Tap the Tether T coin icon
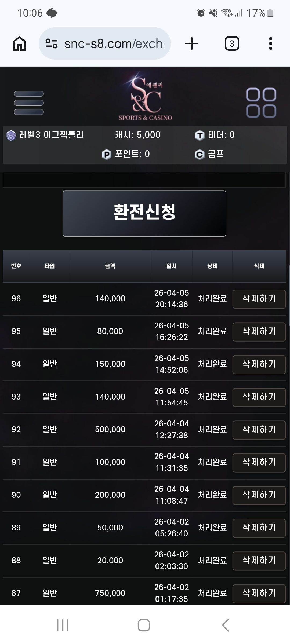The width and height of the screenshot is (290, 644). [x=200, y=135]
